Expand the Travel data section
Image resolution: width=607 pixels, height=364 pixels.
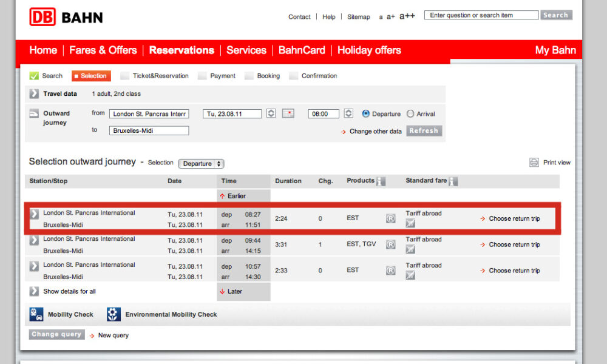point(34,93)
